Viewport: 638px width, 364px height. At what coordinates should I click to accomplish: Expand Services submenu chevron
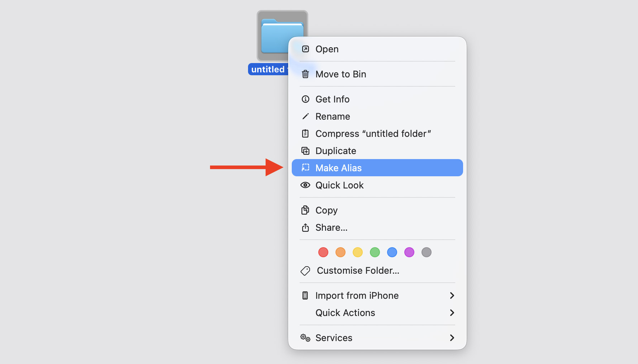coord(452,338)
